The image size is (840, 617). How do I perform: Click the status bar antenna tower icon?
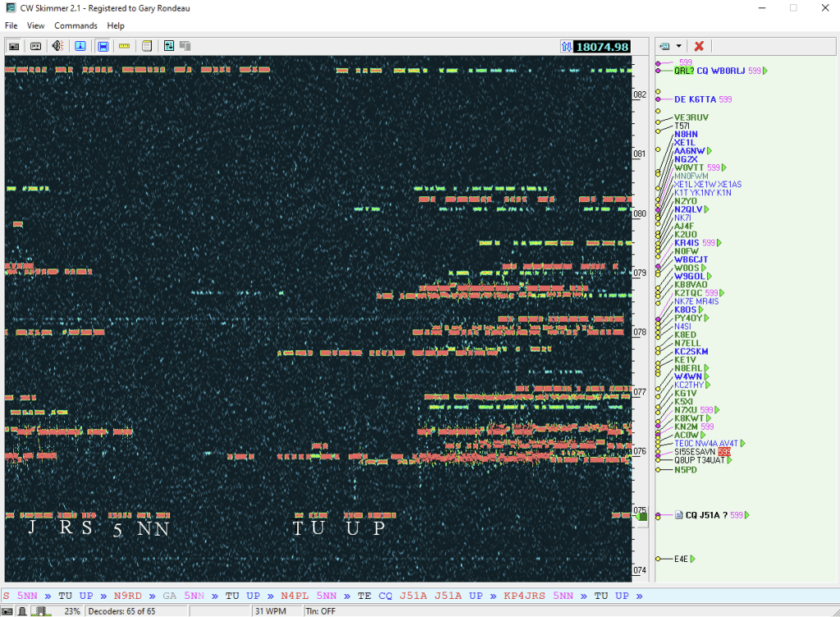click(22, 611)
